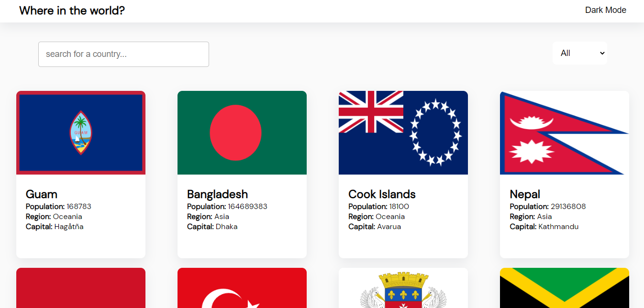Click the plain red flag card
Screen dimensions: 644x308
81,288
